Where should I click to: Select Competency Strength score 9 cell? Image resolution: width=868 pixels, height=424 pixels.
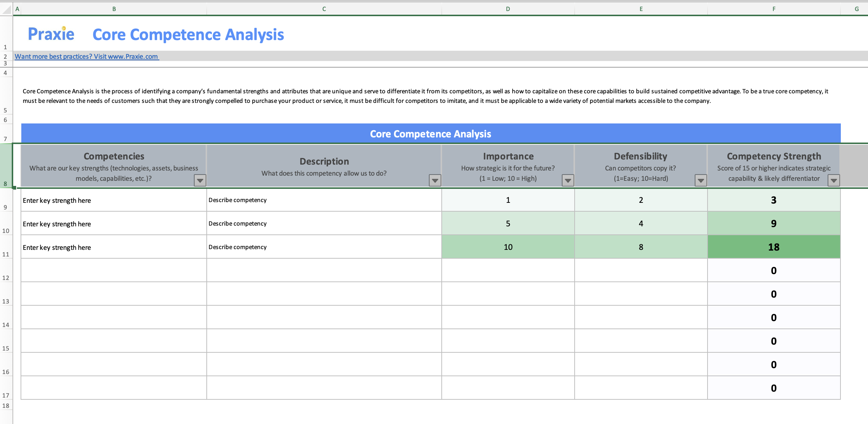(x=774, y=224)
